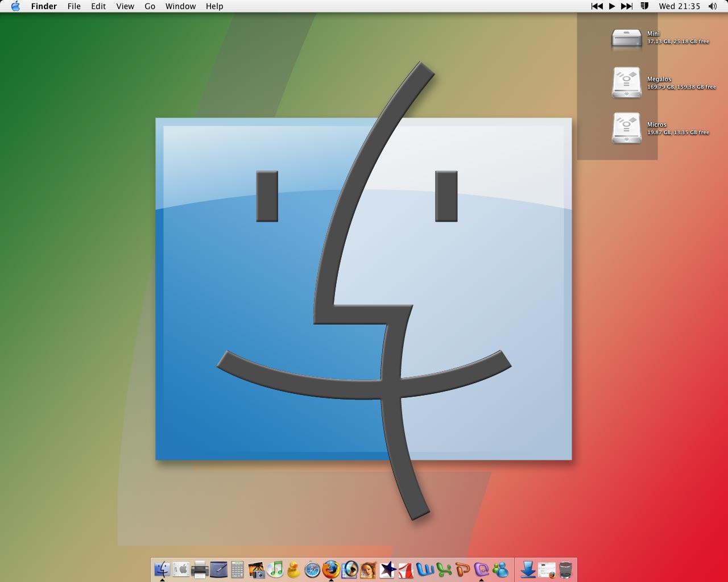Open Finder from the Dock
Screen dimensions: 728x582
click(163, 569)
